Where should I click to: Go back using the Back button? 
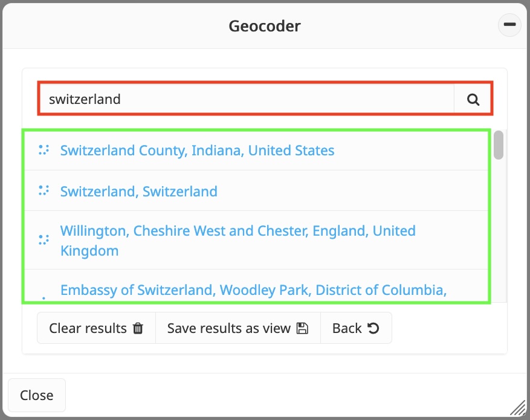pyautogui.click(x=356, y=328)
